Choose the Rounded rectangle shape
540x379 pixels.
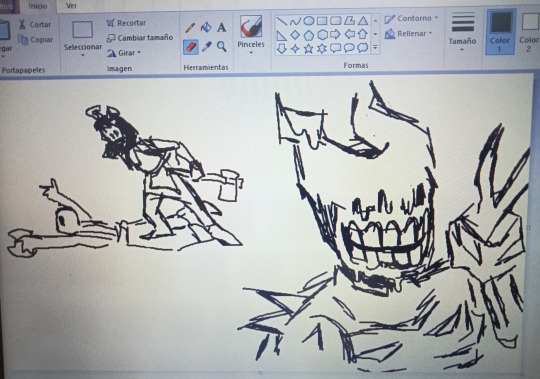[335, 21]
